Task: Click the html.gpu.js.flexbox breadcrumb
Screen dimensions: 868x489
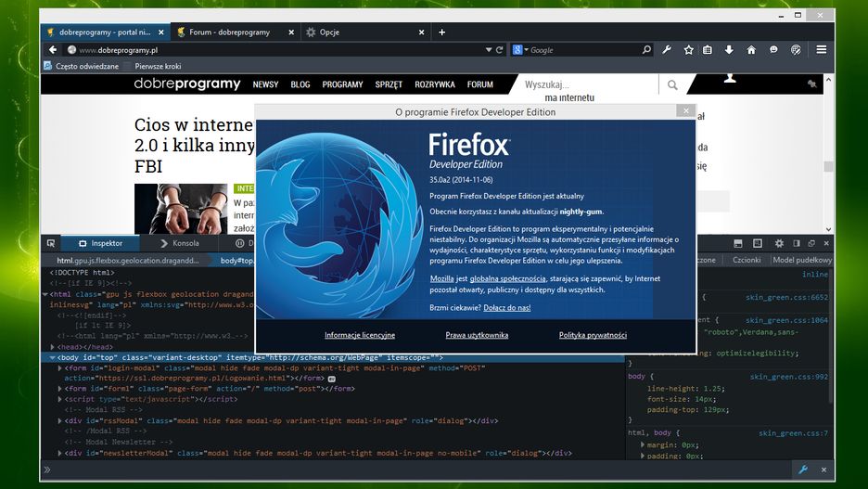Action: click(x=128, y=260)
